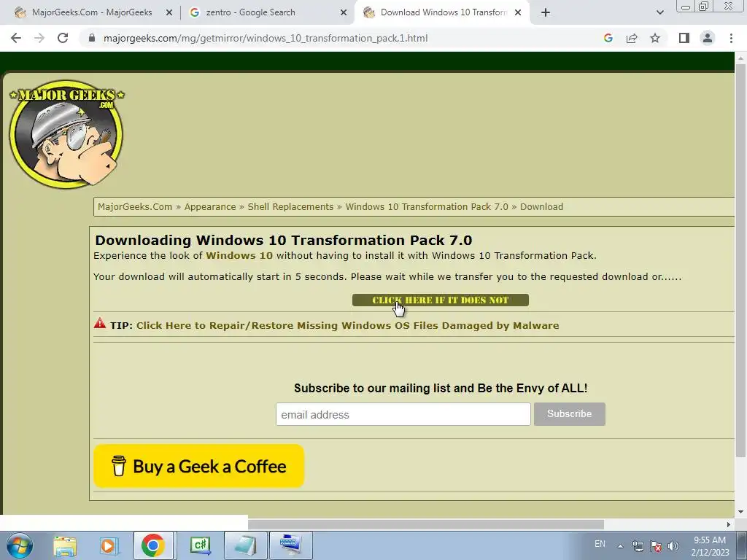Click the address bar URL
Image resolution: width=747 pixels, height=560 pixels.
click(266, 38)
